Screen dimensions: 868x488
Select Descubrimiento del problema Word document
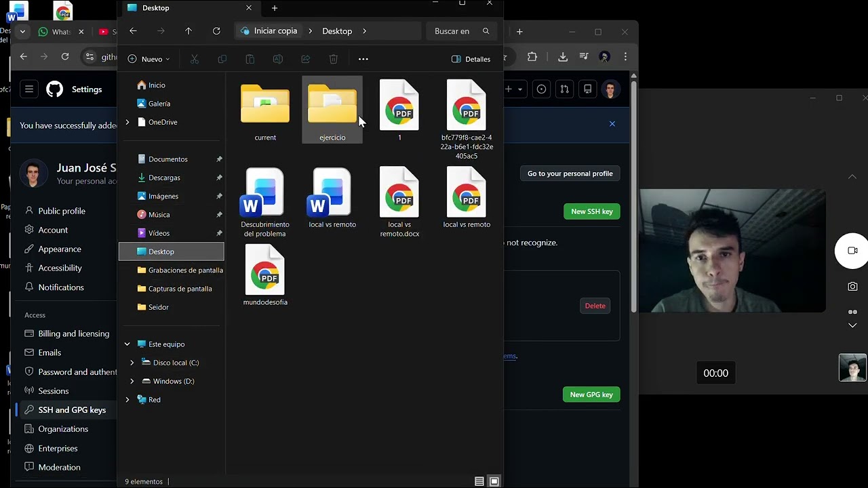(x=265, y=202)
